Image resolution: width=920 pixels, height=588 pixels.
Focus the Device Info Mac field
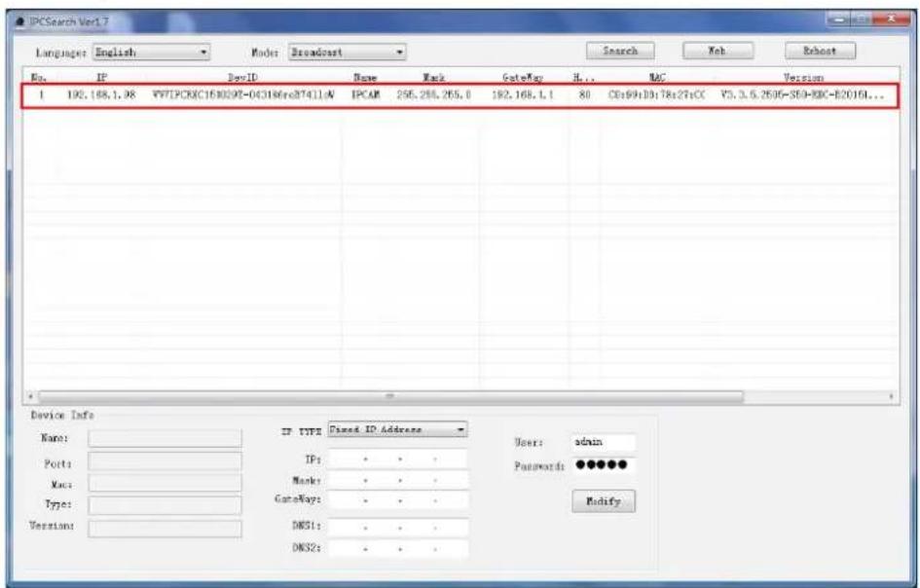[x=165, y=483]
